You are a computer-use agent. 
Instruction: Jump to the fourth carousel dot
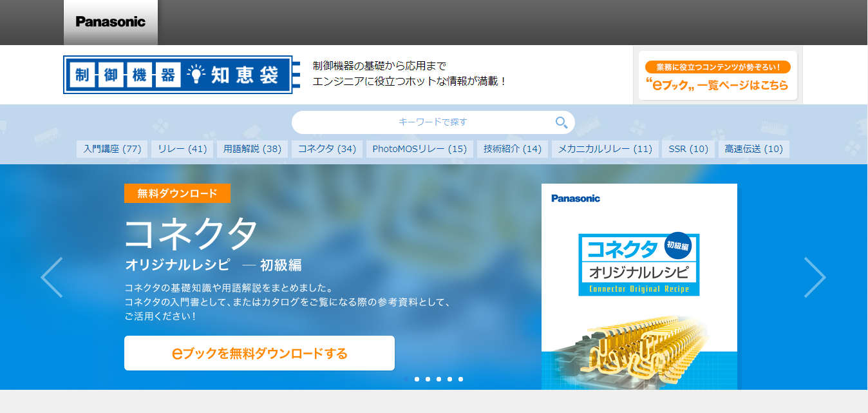coord(439,379)
